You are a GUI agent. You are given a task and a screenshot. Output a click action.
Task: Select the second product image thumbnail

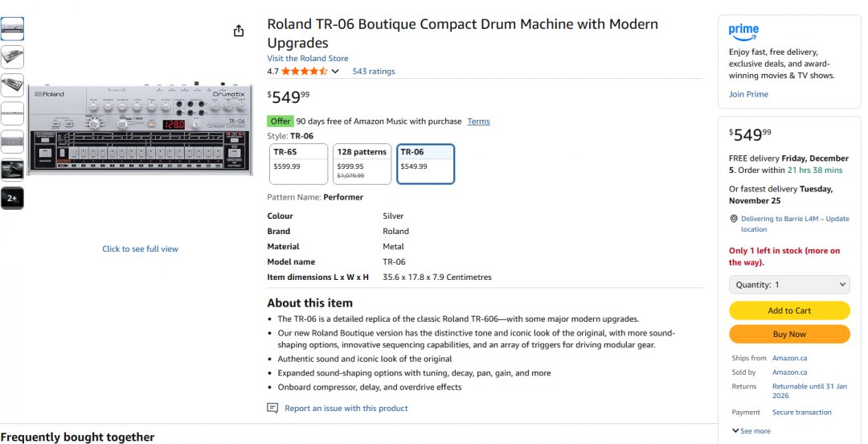point(12,57)
